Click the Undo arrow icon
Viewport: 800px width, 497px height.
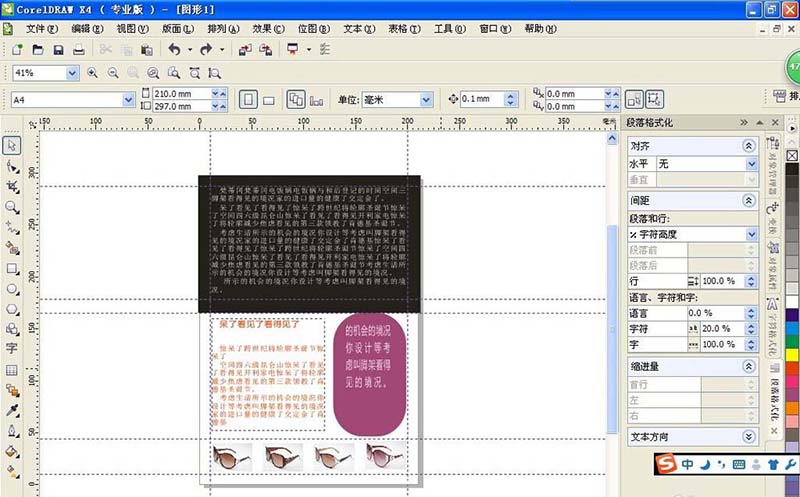174,49
